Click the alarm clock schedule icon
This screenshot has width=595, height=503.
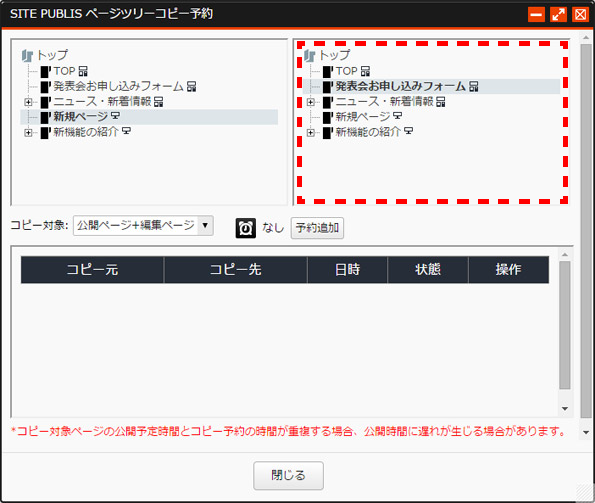[x=246, y=228]
